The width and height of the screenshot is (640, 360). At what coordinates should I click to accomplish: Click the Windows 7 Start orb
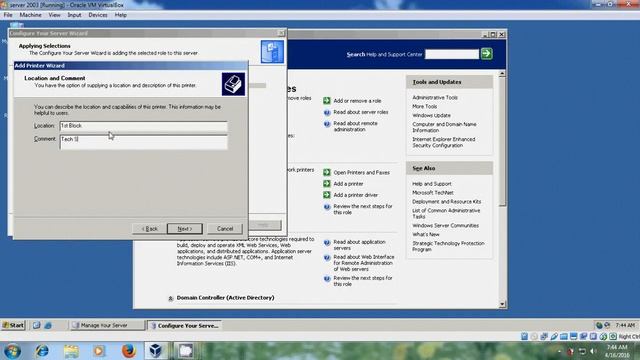tap(12, 351)
